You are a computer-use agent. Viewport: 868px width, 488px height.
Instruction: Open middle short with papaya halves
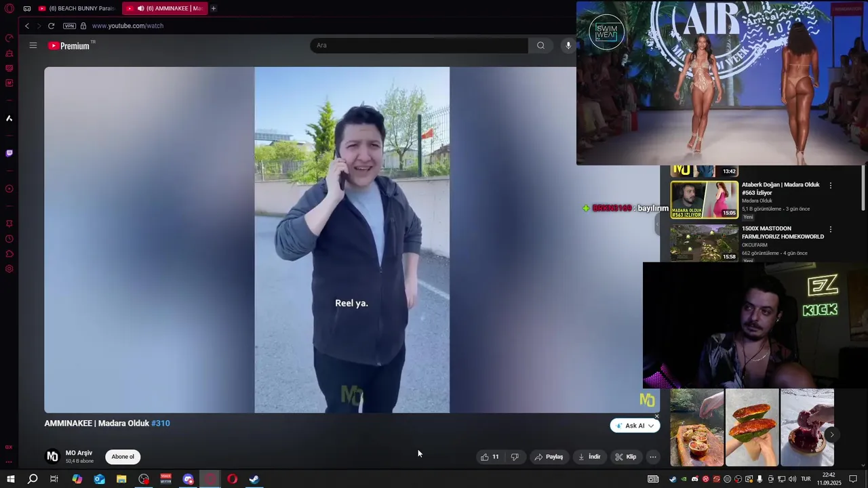pyautogui.click(x=752, y=428)
